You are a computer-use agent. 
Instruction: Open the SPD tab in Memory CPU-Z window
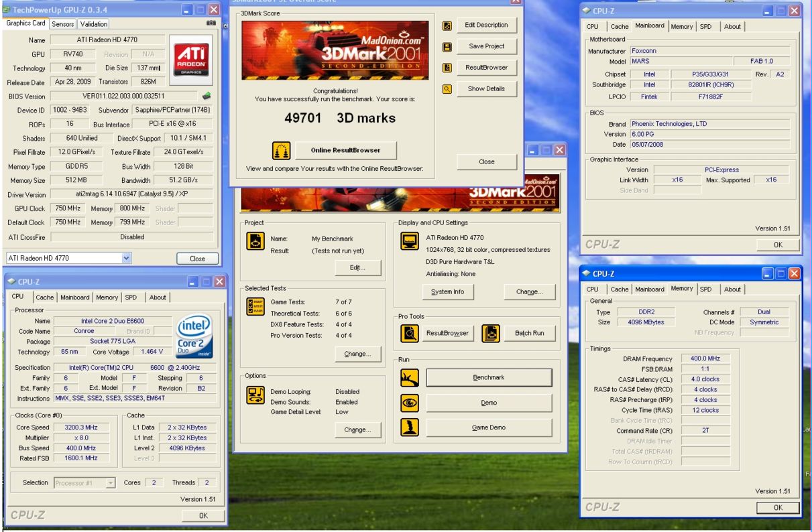point(706,289)
